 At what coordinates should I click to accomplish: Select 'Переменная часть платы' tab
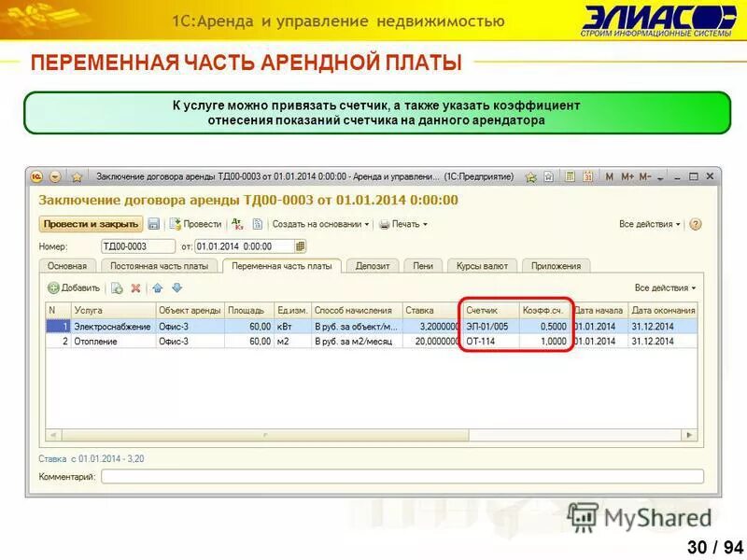[282, 266]
